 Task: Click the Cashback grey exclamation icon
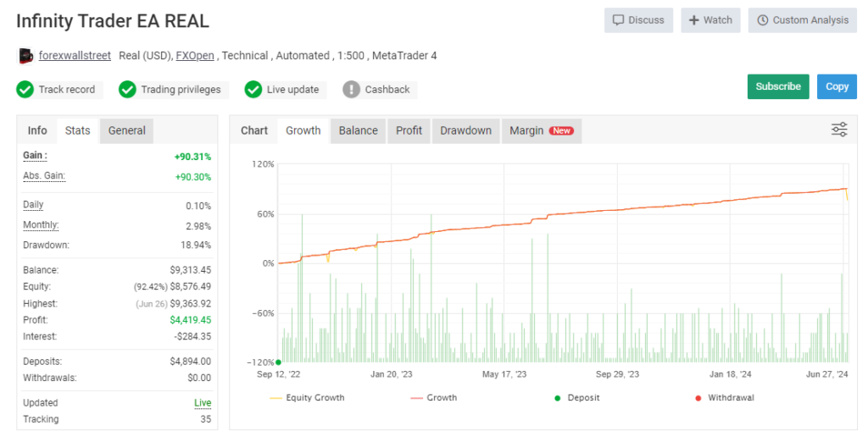(352, 89)
